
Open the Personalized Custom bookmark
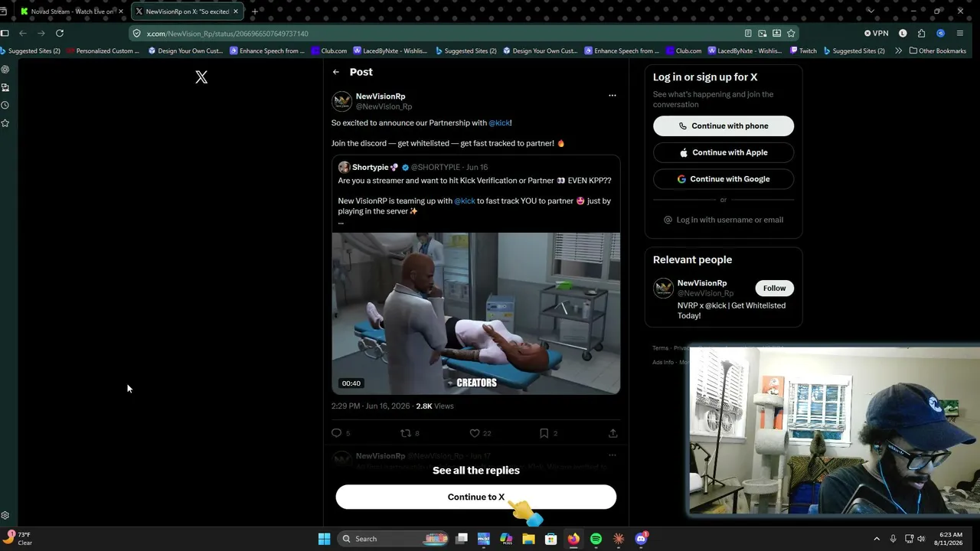pos(103,51)
